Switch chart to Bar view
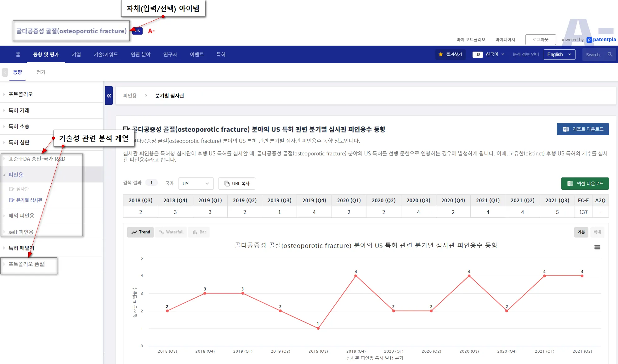The image size is (618, 364). [199, 232]
